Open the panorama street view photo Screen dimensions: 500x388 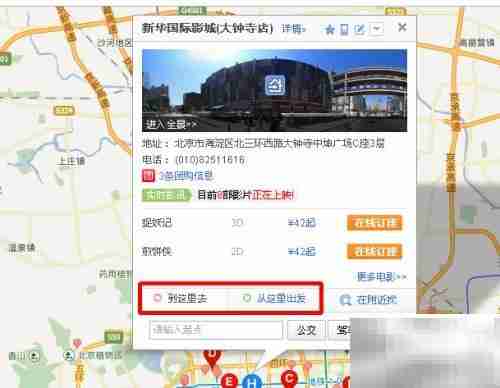coord(274,90)
